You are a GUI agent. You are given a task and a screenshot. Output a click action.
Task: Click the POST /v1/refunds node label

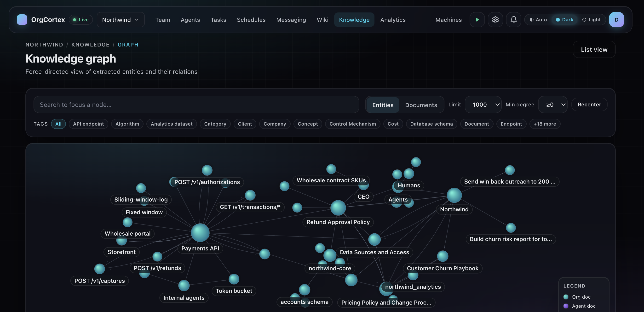tap(157, 268)
